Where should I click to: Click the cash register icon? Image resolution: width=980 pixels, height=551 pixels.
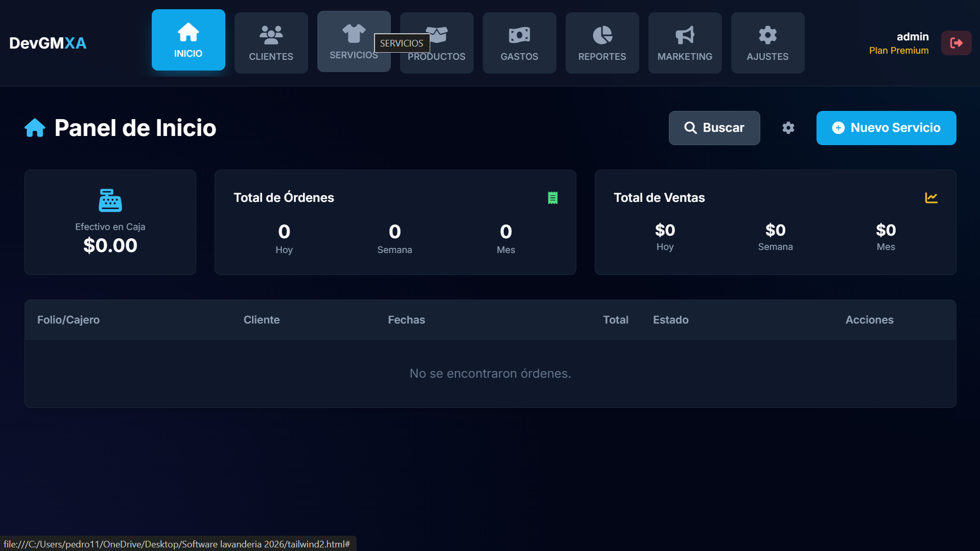click(110, 200)
